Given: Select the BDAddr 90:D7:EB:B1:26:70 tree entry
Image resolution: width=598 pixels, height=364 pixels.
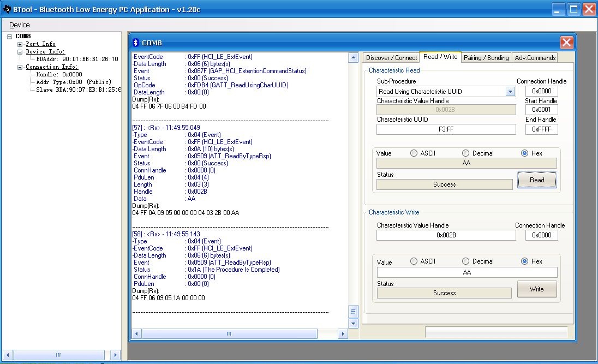Looking at the screenshot, I should pyautogui.click(x=77, y=59).
